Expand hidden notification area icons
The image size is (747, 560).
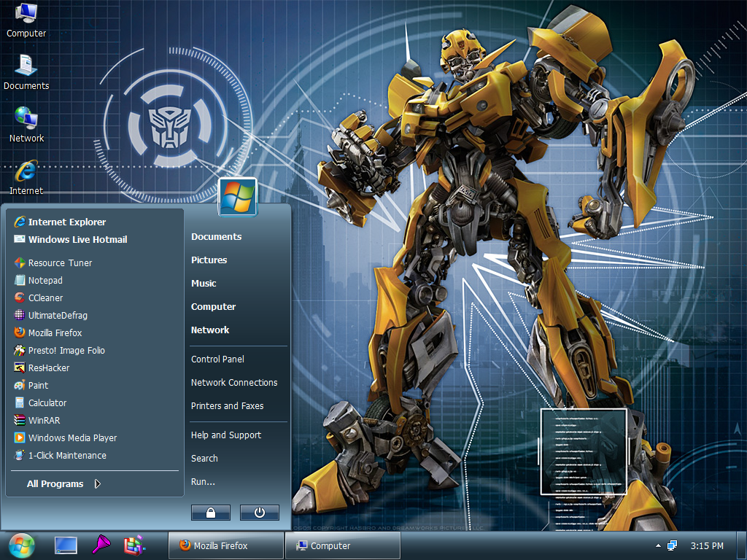(658, 545)
